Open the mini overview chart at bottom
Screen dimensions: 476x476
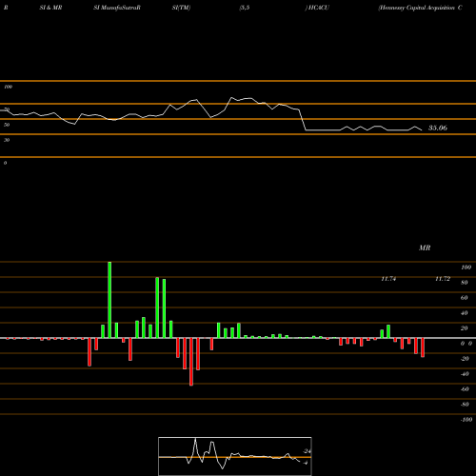235,456
